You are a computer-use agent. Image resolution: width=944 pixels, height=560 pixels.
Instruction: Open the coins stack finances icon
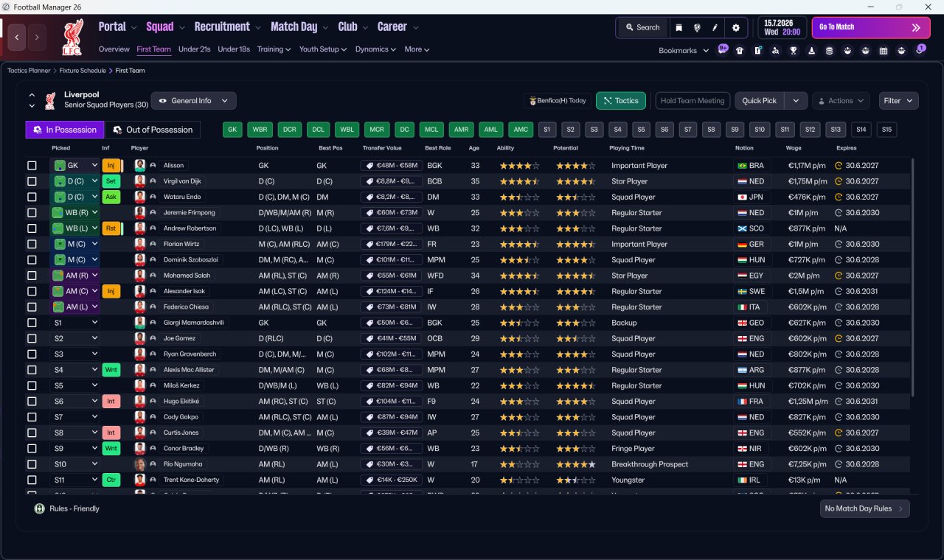pyautogui.click(x=830, y=51)
